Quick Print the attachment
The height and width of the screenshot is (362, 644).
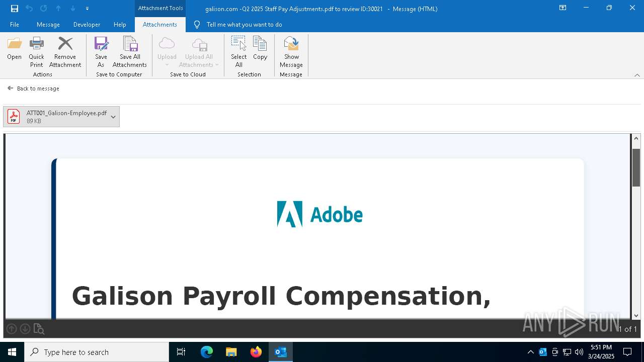tap(36, 52)
